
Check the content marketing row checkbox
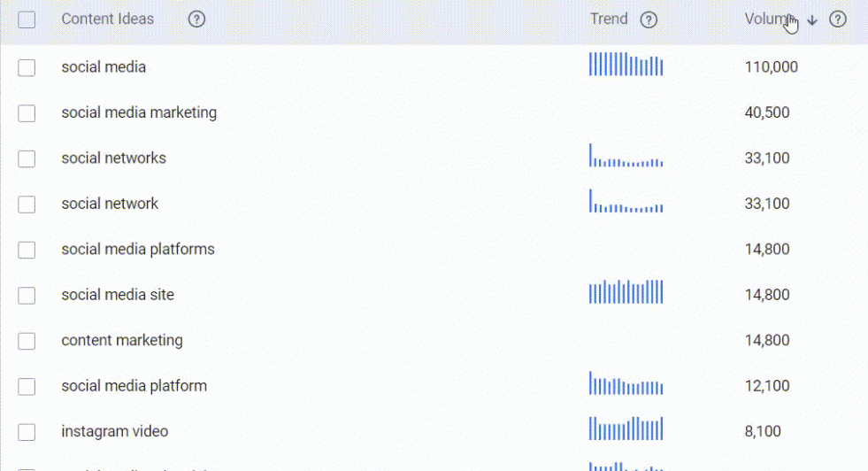27,341
